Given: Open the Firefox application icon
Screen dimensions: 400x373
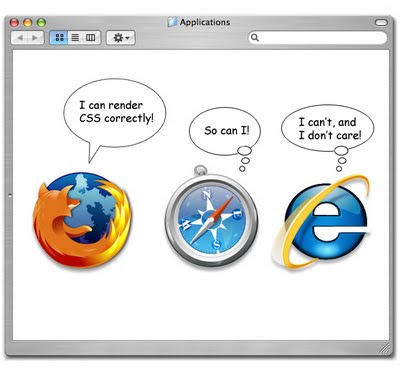Looking at the screenshot, I should point(82,220).
